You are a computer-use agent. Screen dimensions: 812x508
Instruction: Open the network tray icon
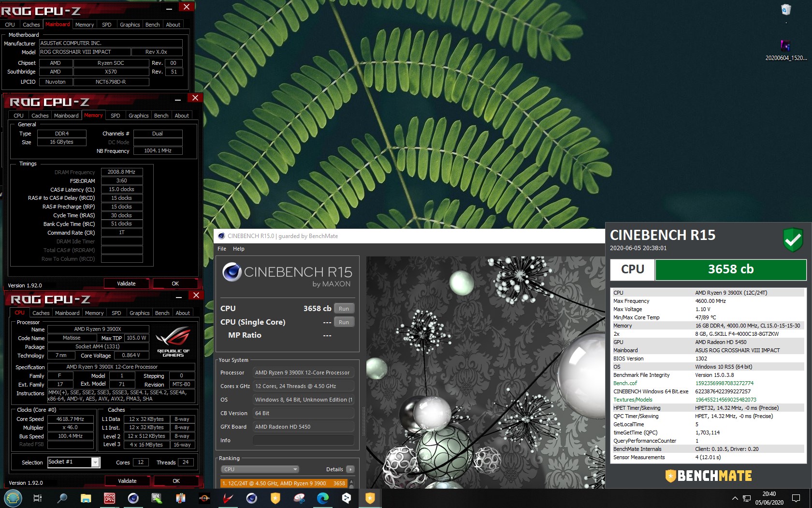coord(747,498)
